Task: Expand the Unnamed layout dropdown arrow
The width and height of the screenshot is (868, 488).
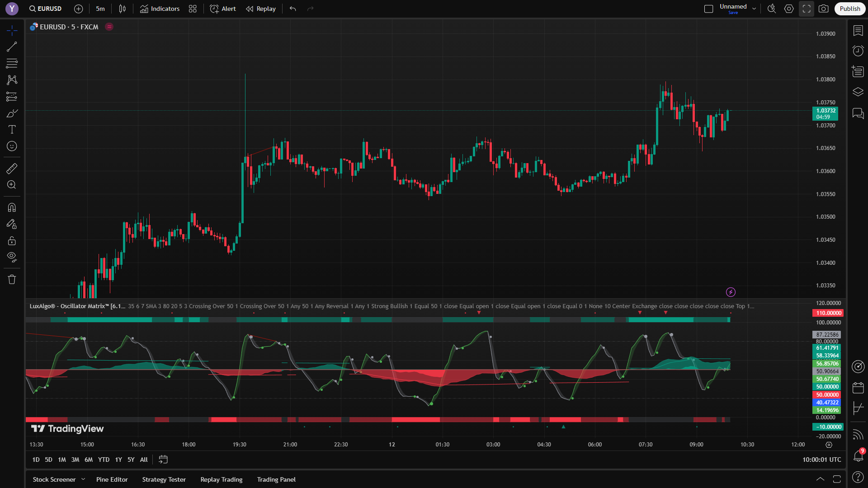Action: click(754, 9)
